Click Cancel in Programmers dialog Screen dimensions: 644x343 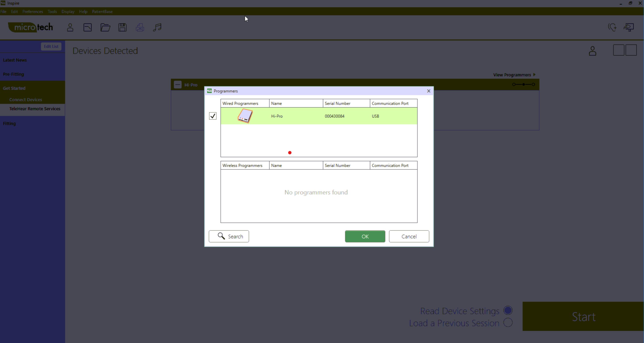(409, 236)
